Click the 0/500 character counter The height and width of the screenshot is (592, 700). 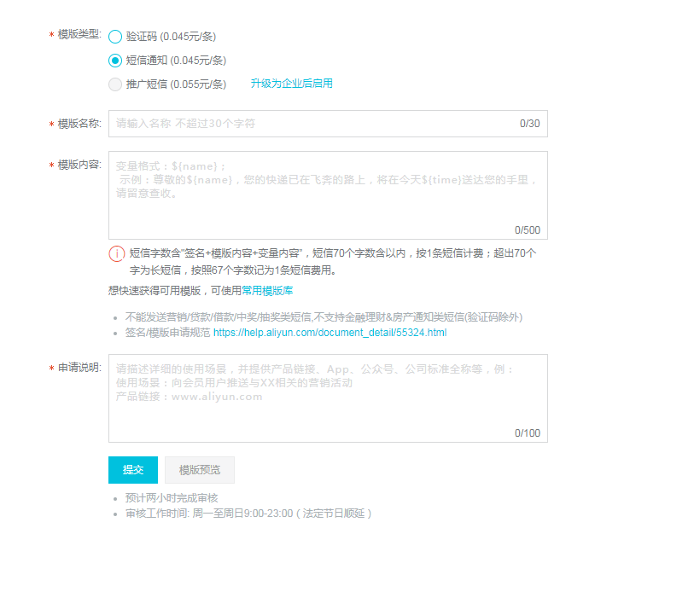[x=528, y=230]
